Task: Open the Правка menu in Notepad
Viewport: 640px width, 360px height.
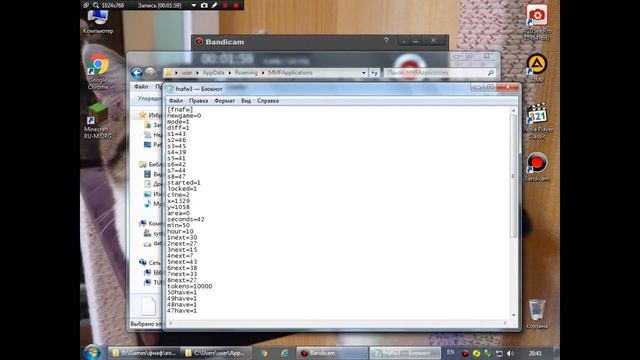Action: click(198, 101)
